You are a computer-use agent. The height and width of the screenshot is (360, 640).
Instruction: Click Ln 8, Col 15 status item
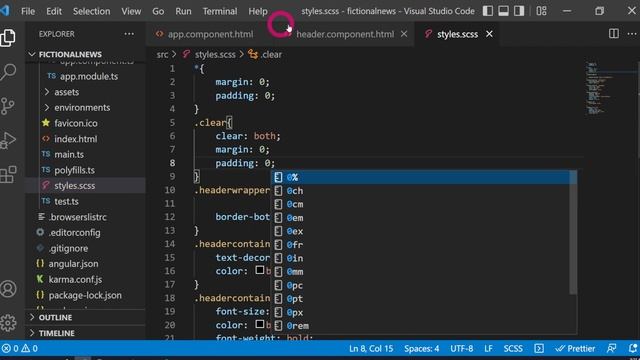pos(371,349)
